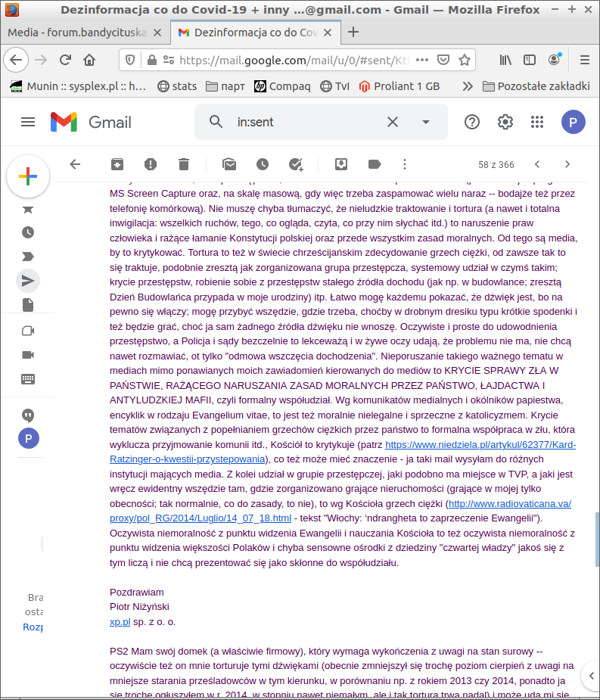Image resolution: width=600 pixels, height=700 pixels.
Task: Click the search magnifier icon
Action: click(216, 121)
